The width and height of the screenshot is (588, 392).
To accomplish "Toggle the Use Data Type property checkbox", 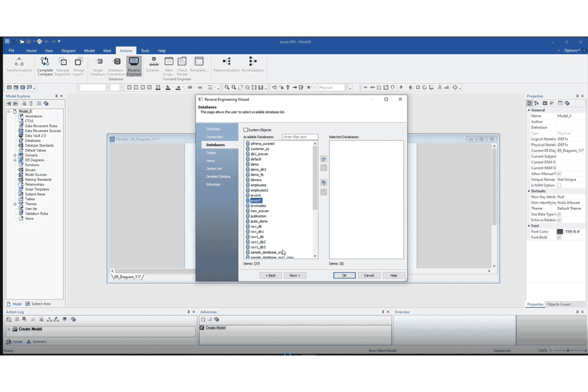I will click(559, 214).
